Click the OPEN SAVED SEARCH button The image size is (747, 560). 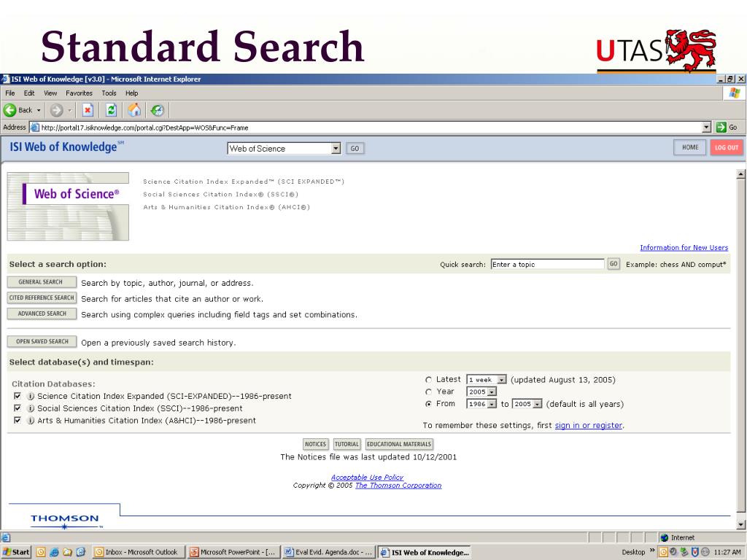coord(42,341)
